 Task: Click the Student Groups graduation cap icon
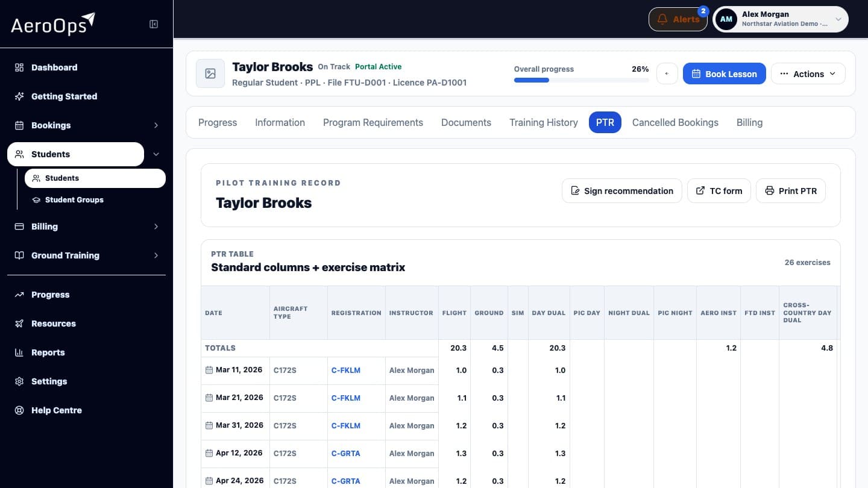tap(36, 200)
